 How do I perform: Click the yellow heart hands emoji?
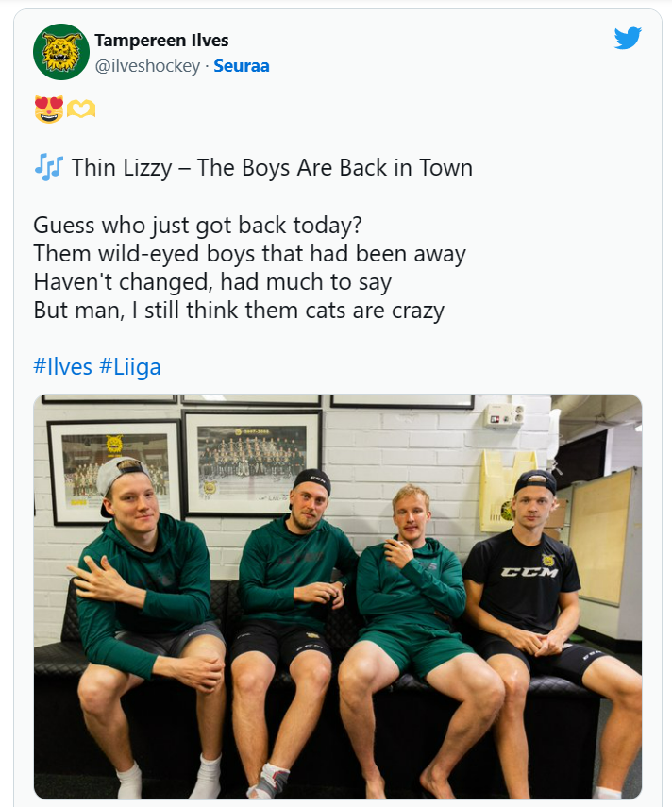coord(81,110)
